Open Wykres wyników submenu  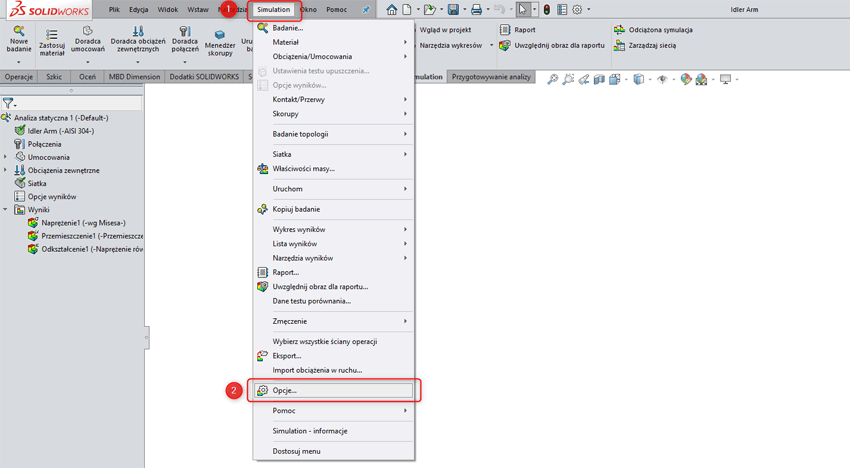click(333, 229)
